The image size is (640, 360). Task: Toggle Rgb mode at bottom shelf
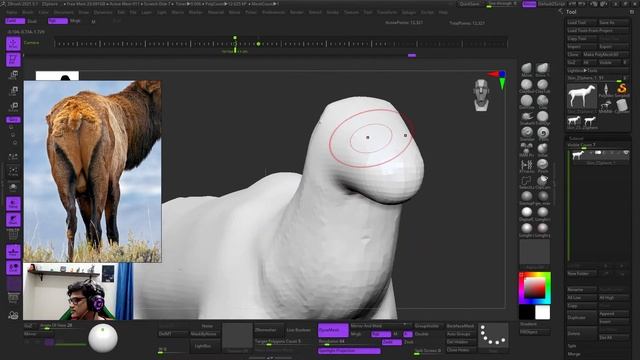pos(381,334)
